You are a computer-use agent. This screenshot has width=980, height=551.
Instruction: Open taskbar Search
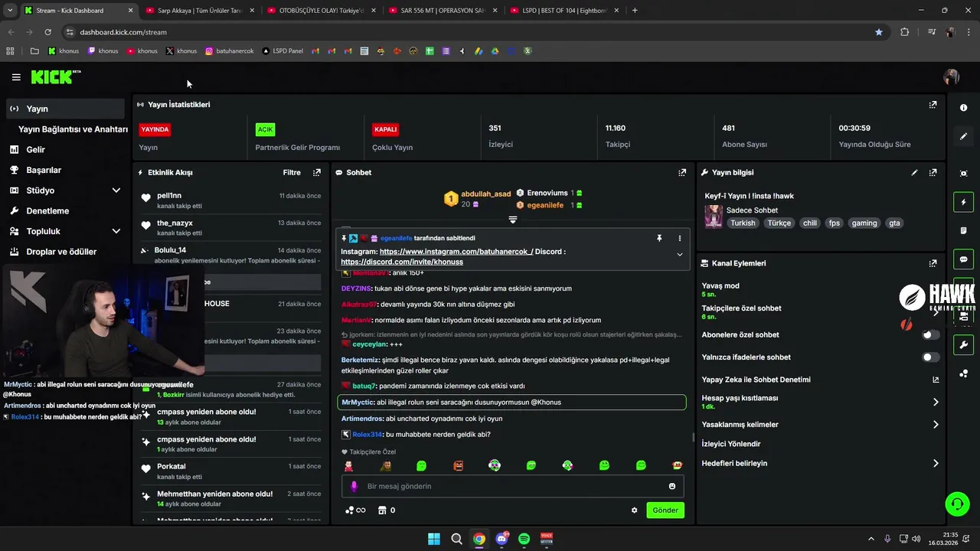point(456,539)
